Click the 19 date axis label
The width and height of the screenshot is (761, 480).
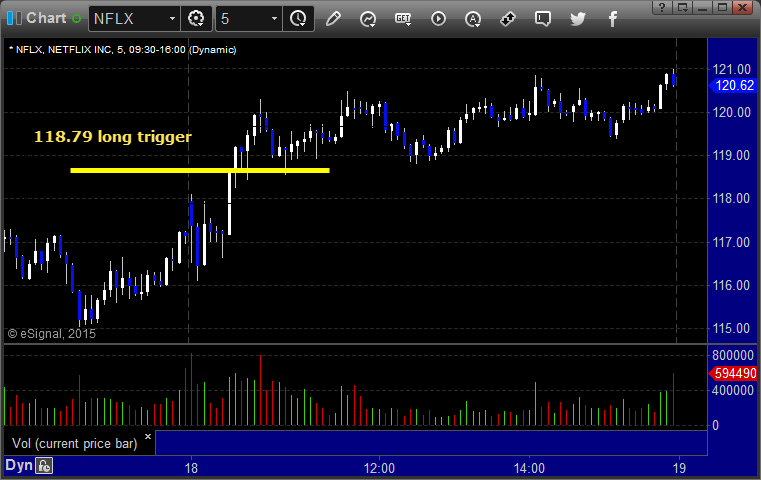(679, 468)
